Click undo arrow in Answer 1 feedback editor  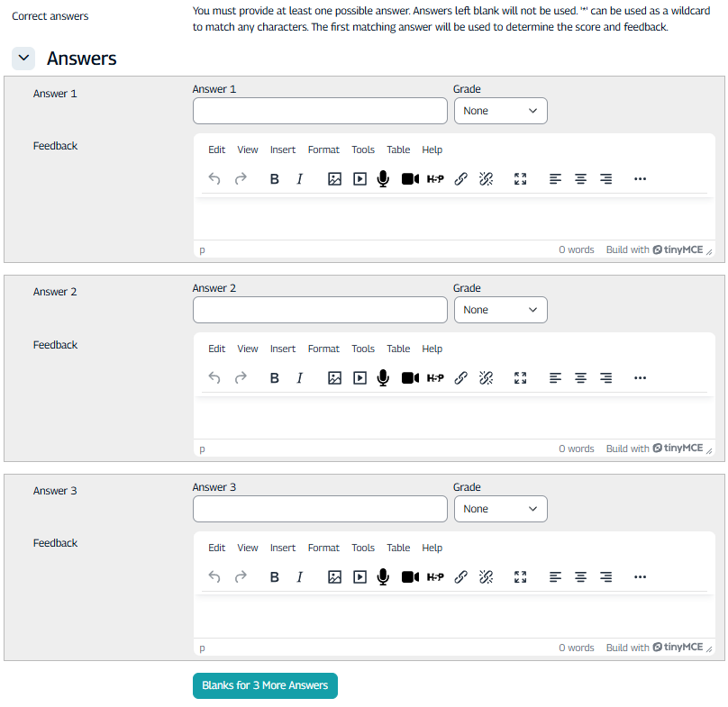coord(214,179)
